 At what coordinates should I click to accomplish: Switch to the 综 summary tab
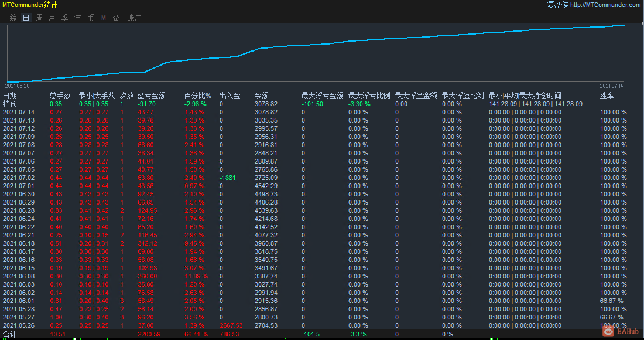(13, 18)
